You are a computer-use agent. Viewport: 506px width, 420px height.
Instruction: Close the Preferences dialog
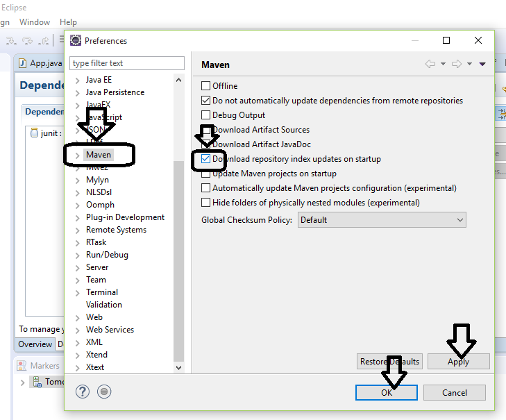pyautogui.click(x=478, y=40)
